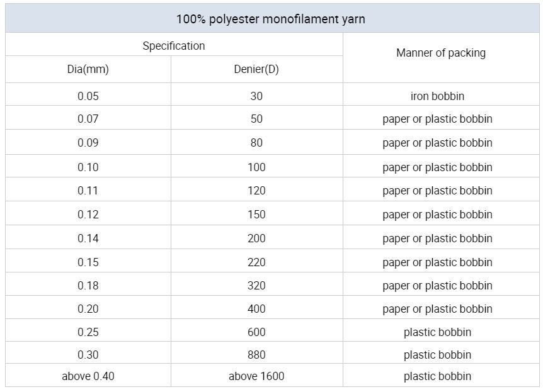
Task: Click the 0.11 diameter cell
Action: pos(88,191)
